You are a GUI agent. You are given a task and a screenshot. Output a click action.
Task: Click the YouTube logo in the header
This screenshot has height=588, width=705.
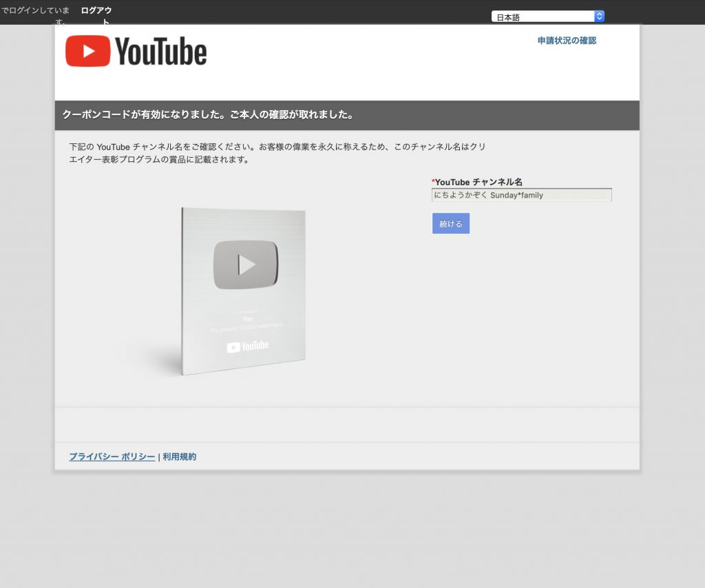(136, 51)
